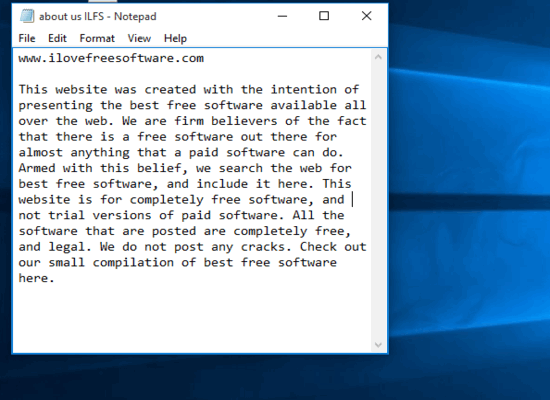
Task: Click the vertical scrollbar track
Action: click(378, 201)
